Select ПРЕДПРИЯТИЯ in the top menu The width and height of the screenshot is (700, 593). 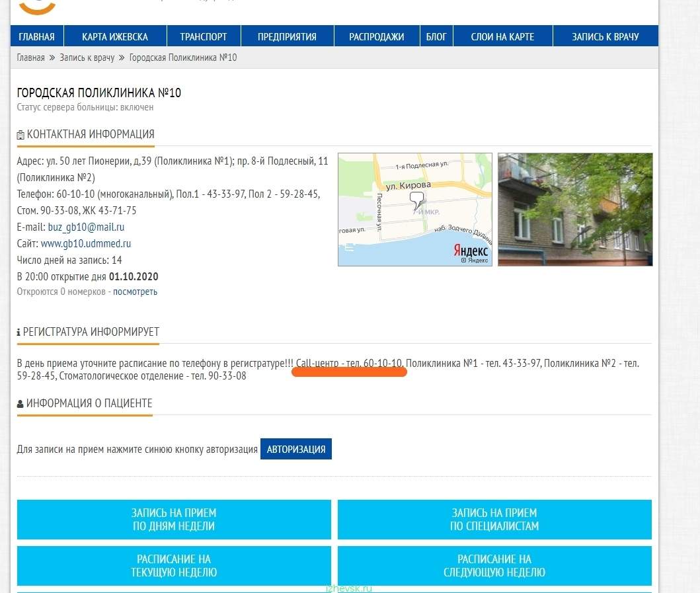[287, 37]
